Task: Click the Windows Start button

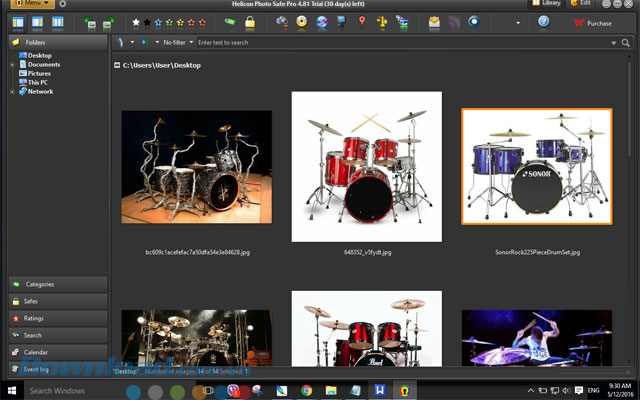Action: pos(11,390)
